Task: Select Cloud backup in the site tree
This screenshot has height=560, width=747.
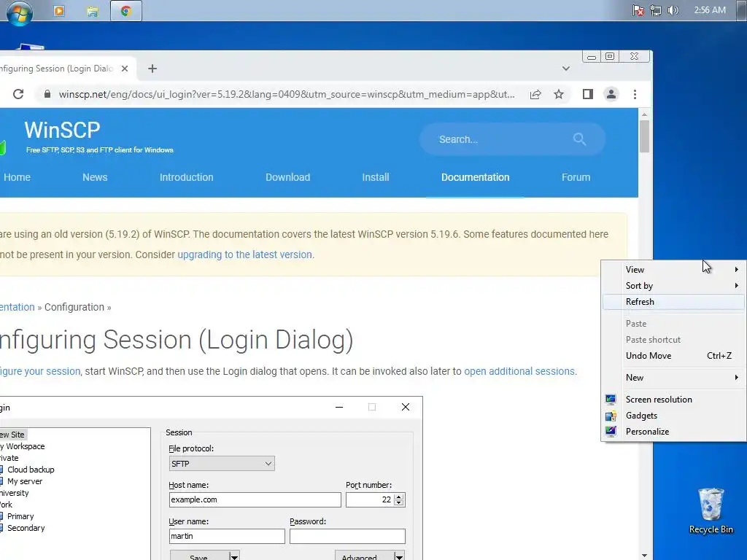Action: (x=31, y=470)
